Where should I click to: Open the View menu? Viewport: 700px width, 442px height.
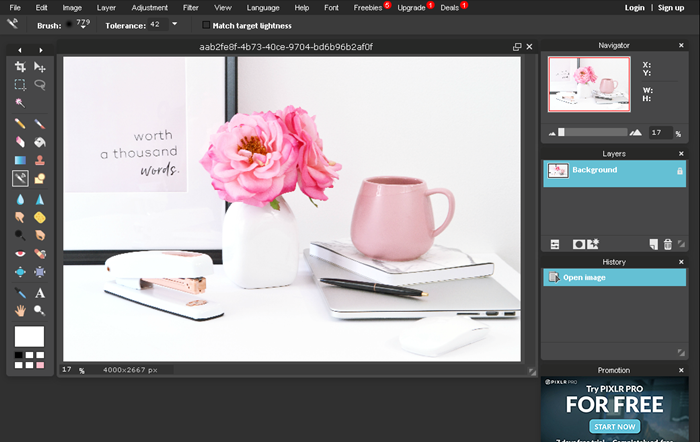click(x=223, y=8)
